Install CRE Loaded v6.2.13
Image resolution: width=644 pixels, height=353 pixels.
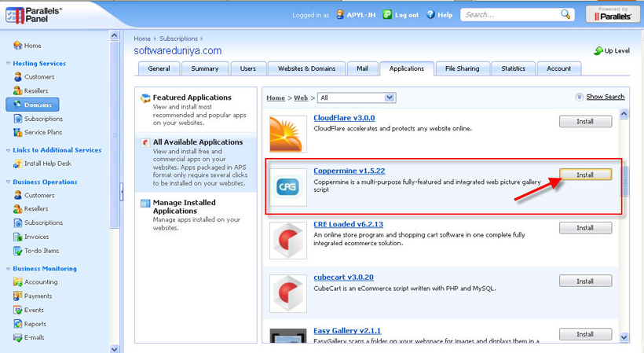click(x=585, y=228)
